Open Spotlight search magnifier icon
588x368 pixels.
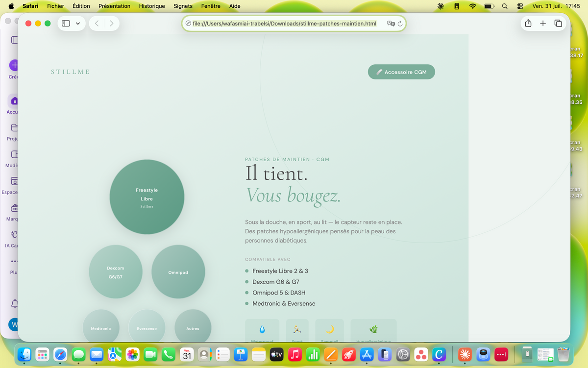click(505, 6)
